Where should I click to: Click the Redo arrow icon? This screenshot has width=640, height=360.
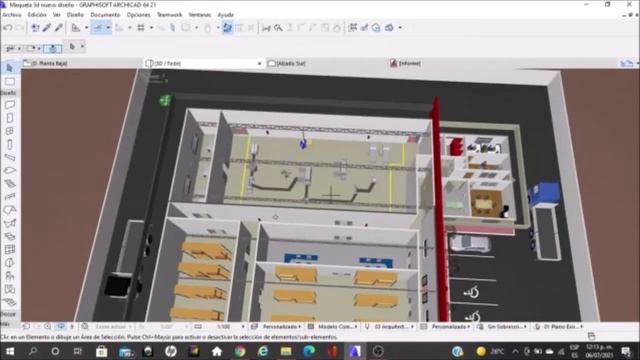pyautogui.click(x=19, y=28)
